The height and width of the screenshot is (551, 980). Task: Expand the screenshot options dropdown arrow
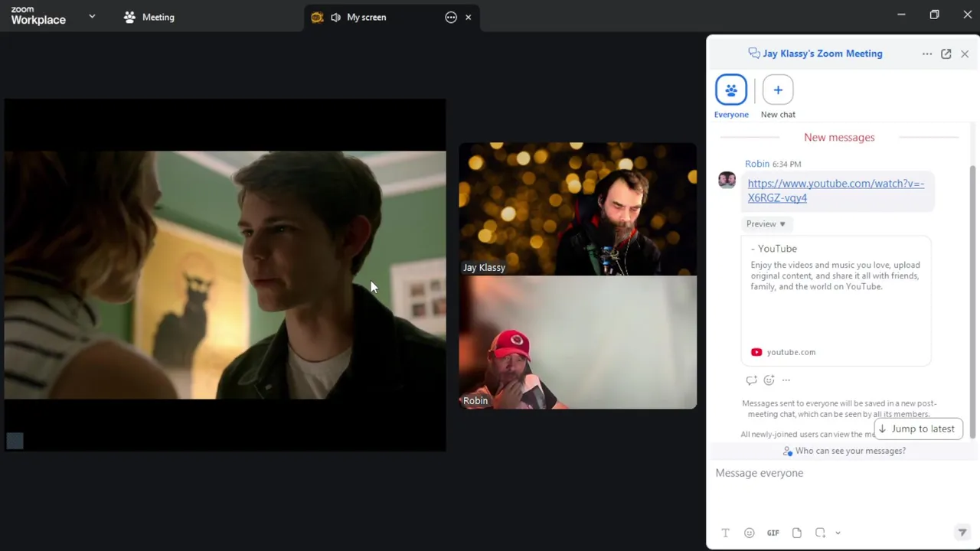838,533
